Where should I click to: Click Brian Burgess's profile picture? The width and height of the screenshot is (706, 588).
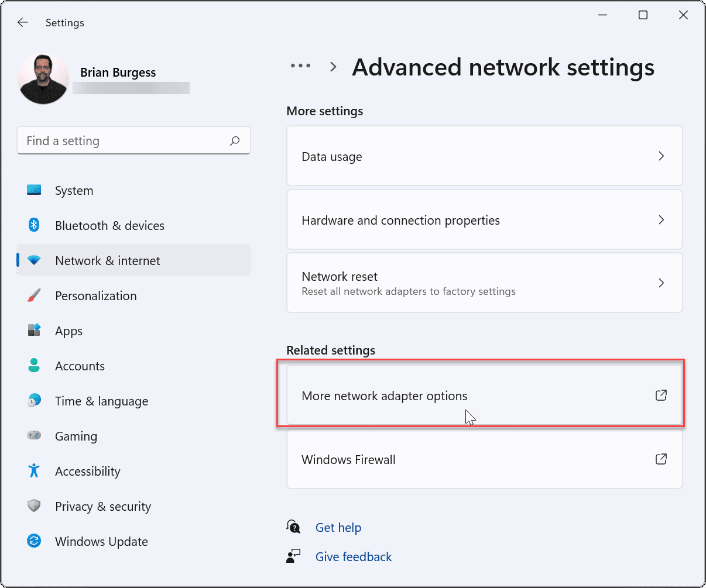tap(43, 77)
